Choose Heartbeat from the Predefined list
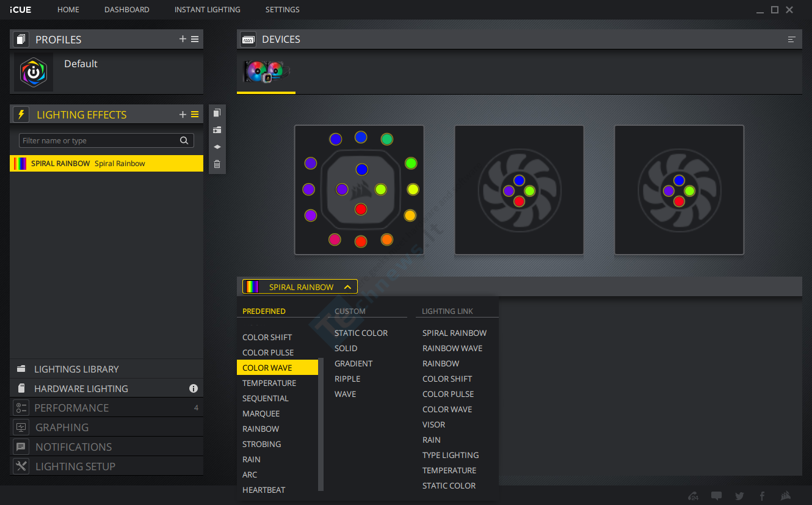Viewport: 812px width, 505px height. pyautogui.click(x=264, y=490)
